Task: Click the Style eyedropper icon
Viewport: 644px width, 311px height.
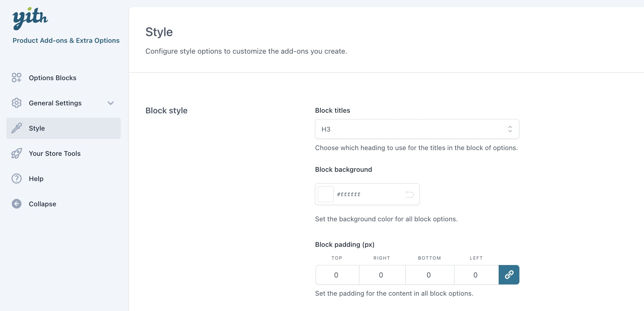Action: (x=17, y=128)
